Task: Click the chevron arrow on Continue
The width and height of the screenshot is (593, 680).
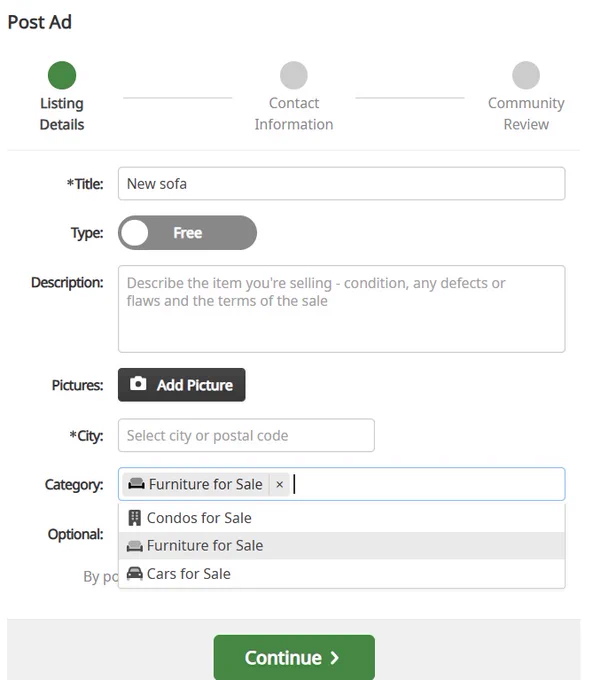Action: pos(334,658)
